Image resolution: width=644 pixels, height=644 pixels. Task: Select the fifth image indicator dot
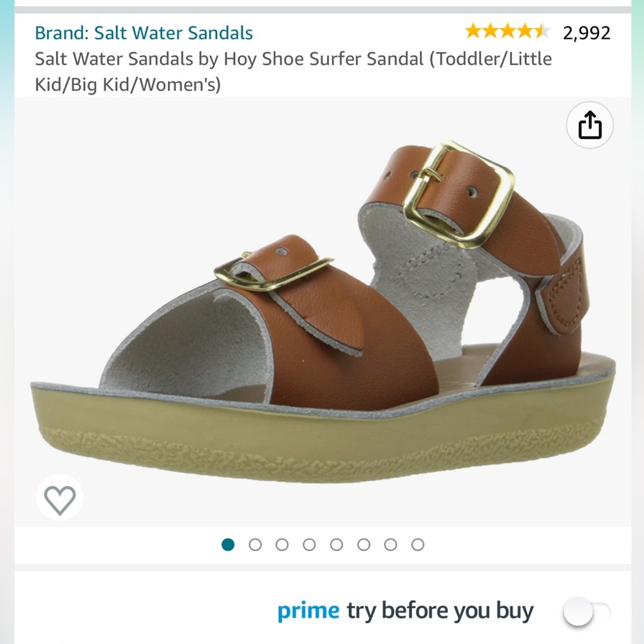point(337,544)
